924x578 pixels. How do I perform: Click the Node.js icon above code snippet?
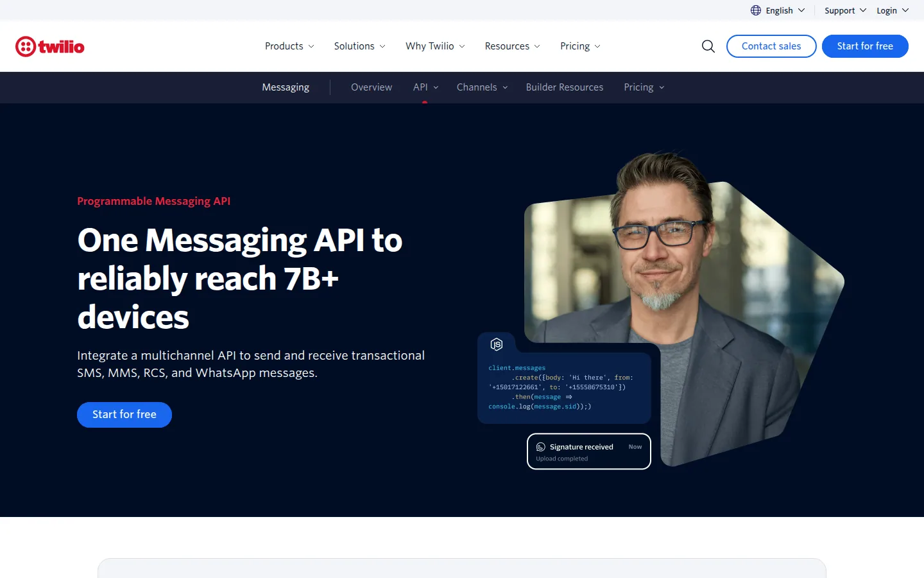pyautogui.click(x=497, y=344)
